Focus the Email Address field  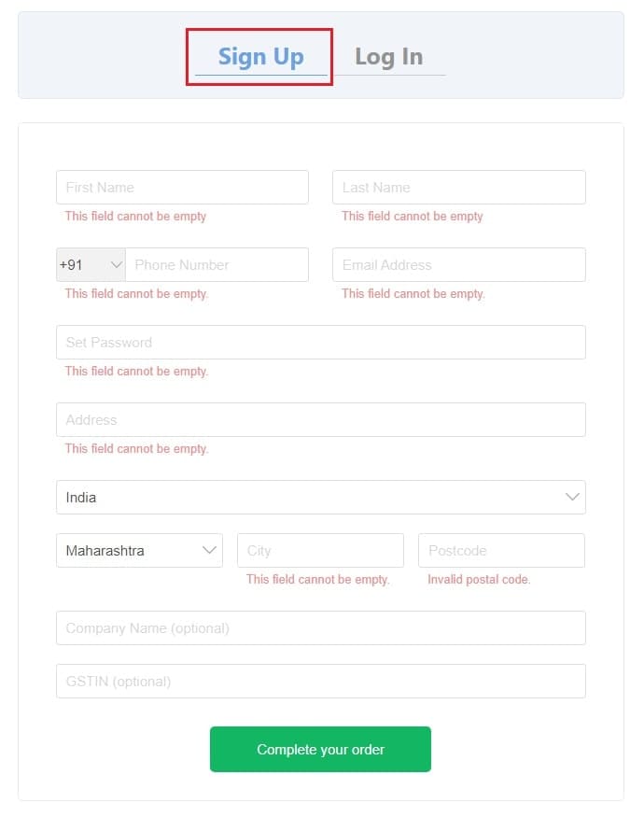[x=459, y=264]
